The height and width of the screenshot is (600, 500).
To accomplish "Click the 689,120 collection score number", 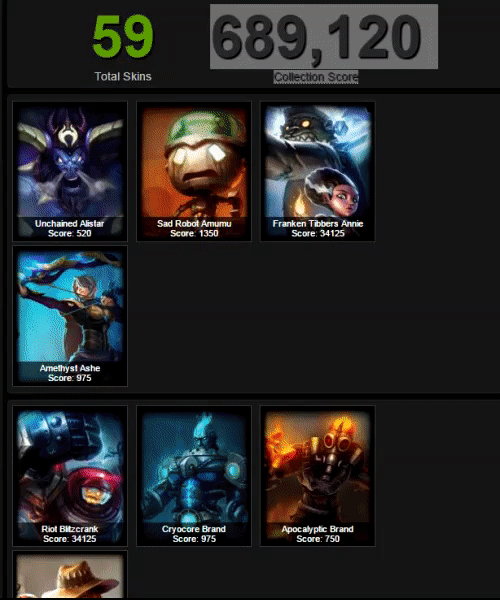I will 317,37.
